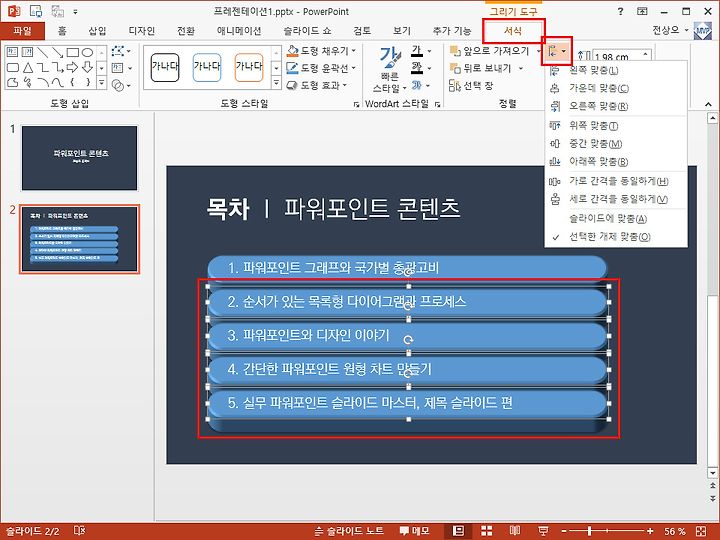
Task: Select the line shape tool
Action: [43, 52]
